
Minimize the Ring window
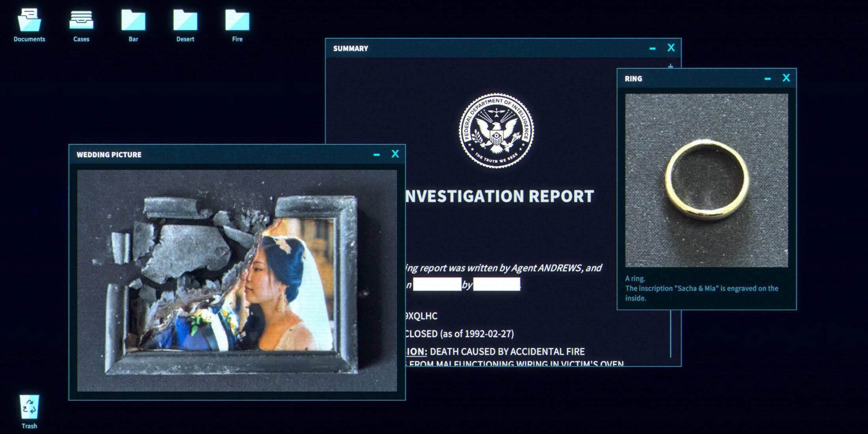(x=767, y=79)
